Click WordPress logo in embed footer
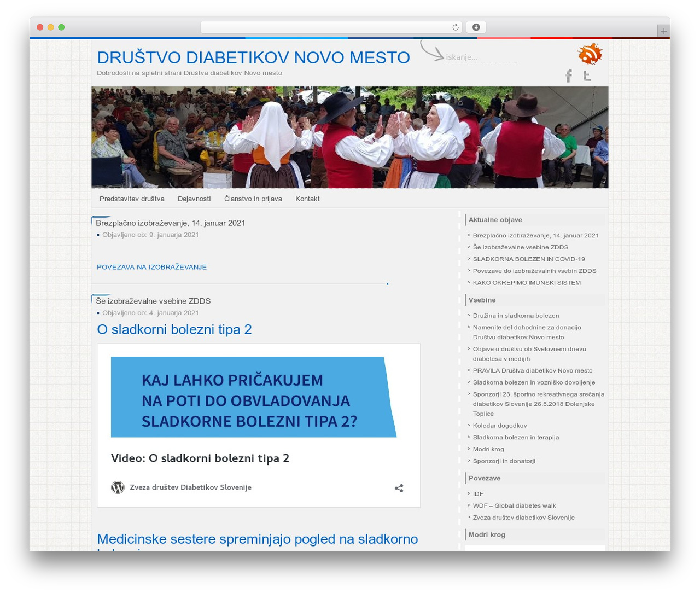This screenshot has width=700, height=593. coord(118,487)
